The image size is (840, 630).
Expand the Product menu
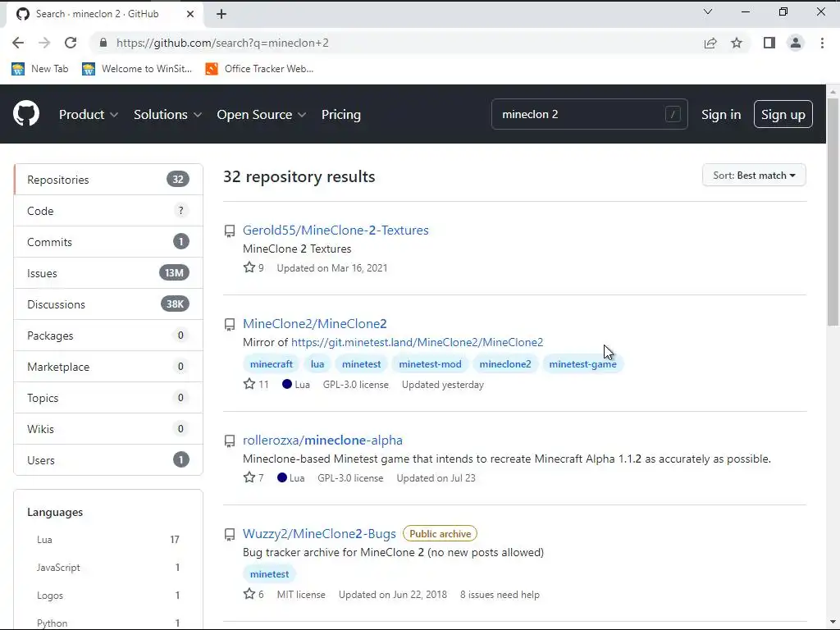pos(89,115)
